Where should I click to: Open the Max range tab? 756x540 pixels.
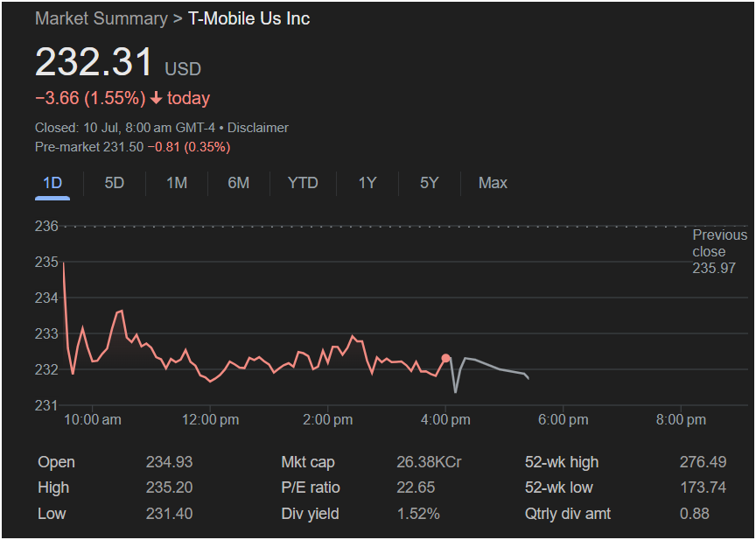click(493, 183)
